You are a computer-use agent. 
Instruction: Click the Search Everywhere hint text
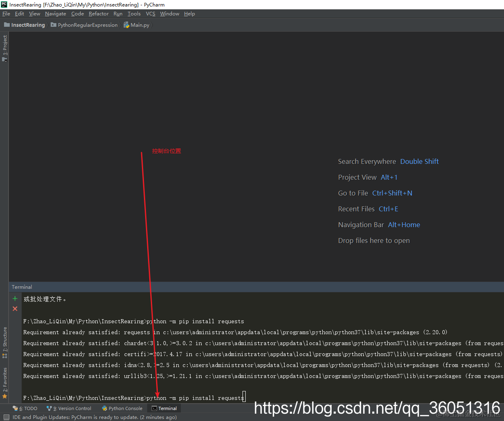point(367,161)
